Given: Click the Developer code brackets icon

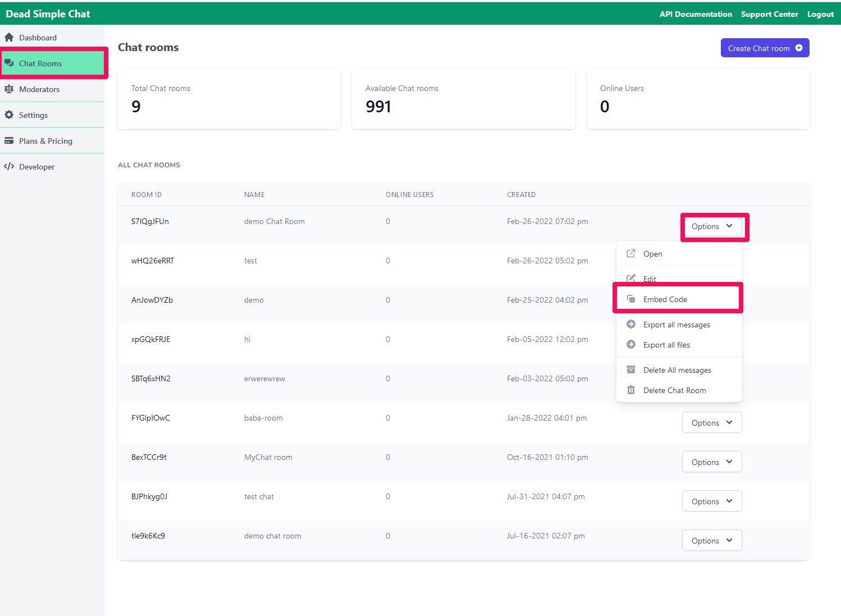Looking at the screenshot, I should coord(9,167).
